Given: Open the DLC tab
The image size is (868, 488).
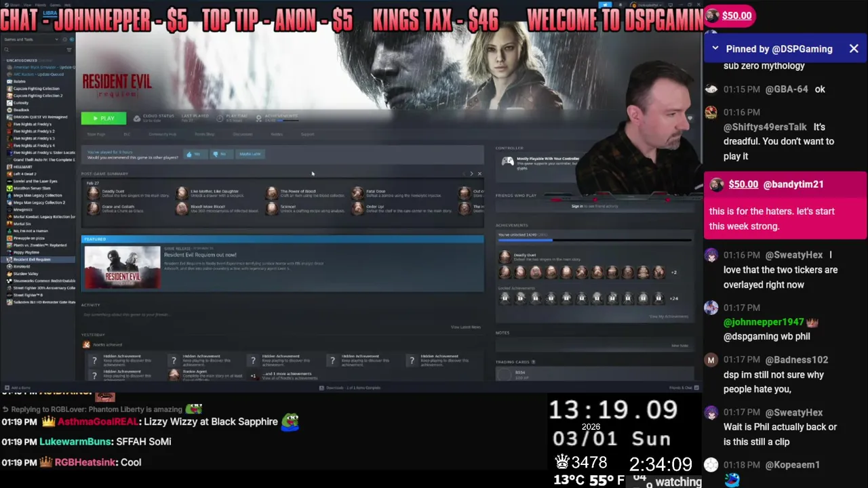Looking at the screenshot, I should click(126, 134).
